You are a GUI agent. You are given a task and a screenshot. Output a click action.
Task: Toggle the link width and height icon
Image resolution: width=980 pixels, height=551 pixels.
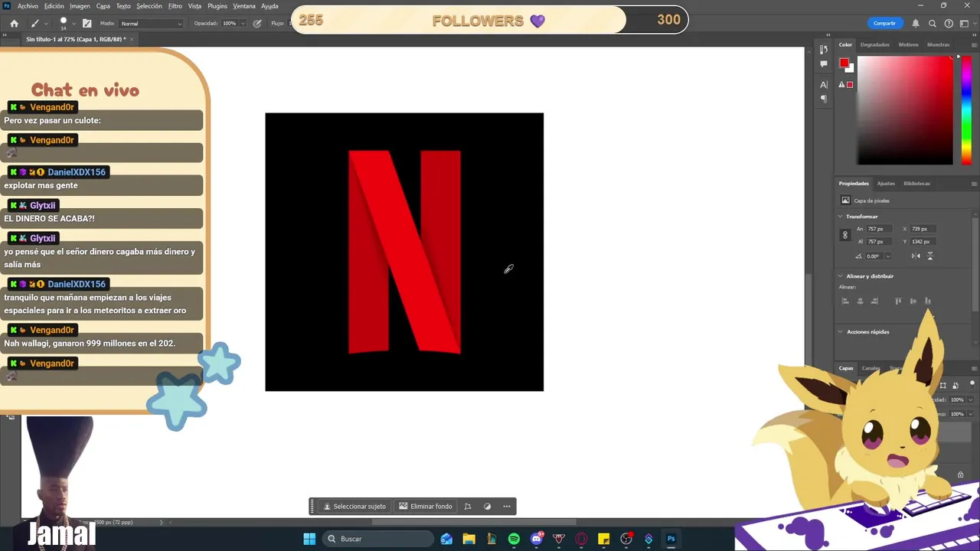pos(845,235)
